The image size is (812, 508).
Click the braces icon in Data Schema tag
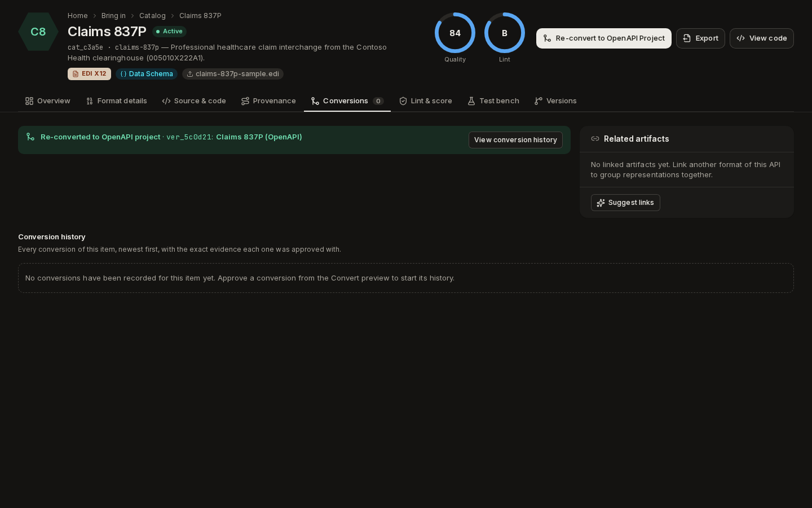pyautogui.click(x=123, y=74)
